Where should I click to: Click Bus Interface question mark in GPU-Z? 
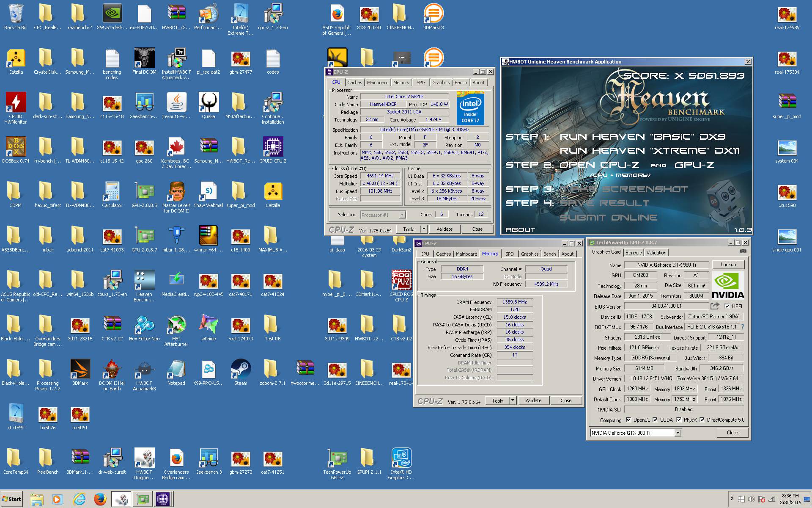[x=742, y=327]
